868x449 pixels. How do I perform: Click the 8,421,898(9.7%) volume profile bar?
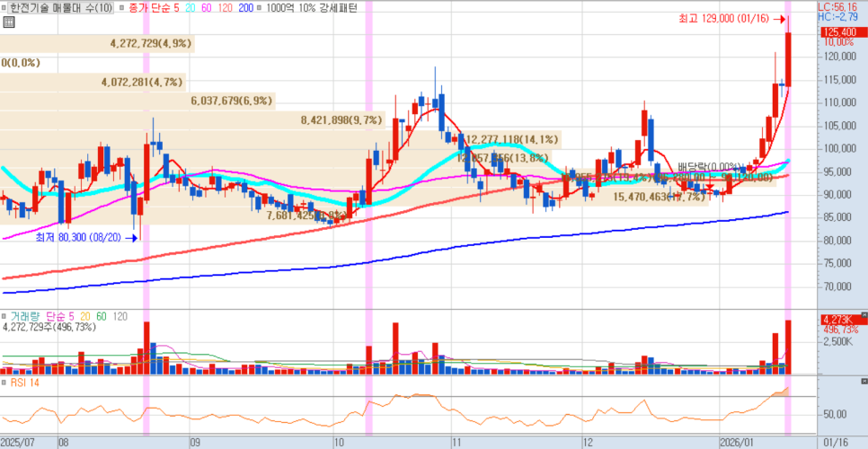pos(192,119)
